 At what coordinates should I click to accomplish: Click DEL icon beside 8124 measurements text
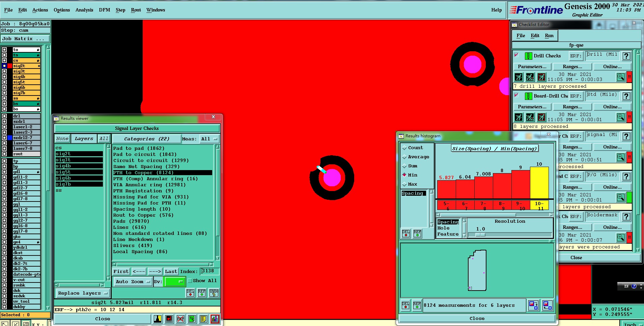(405, 305)
